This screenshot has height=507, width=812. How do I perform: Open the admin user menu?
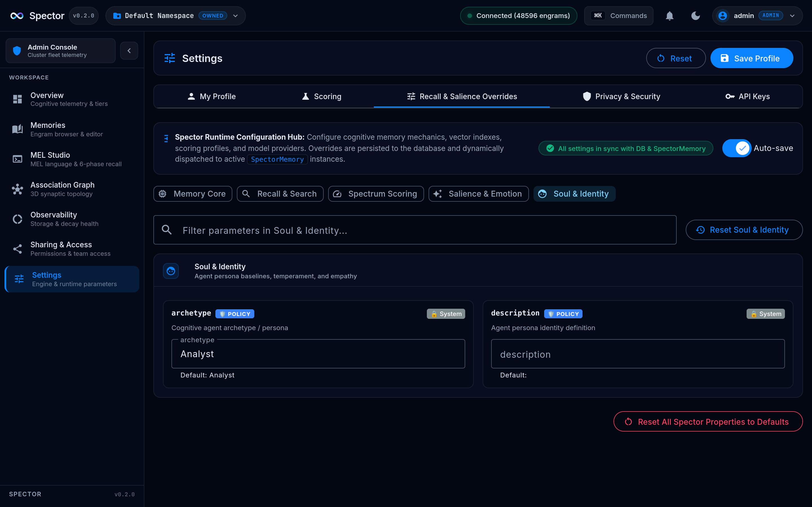click(x=757, y=16)
